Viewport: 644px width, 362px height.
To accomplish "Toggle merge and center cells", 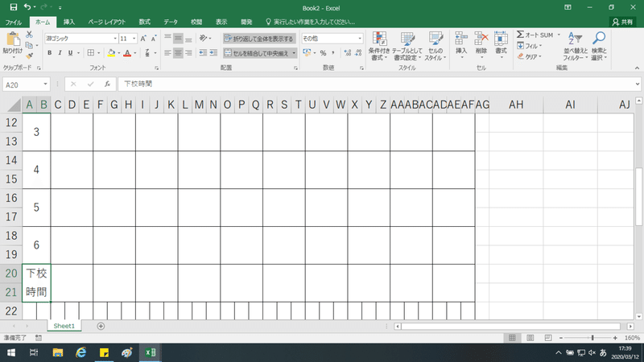I will (256, 53).
